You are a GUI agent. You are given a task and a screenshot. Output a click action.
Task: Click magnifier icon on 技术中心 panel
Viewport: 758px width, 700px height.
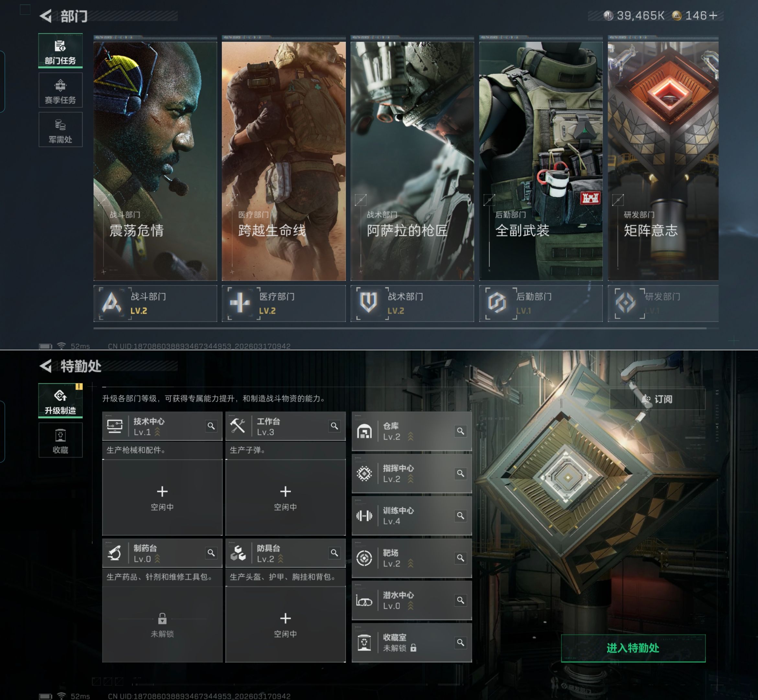[211, 426]
